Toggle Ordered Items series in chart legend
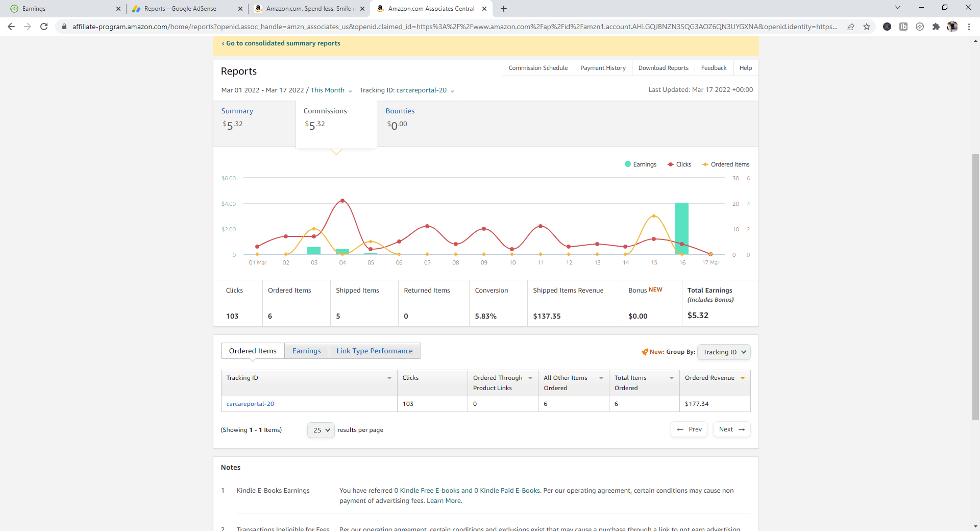 tap(726, 164)
